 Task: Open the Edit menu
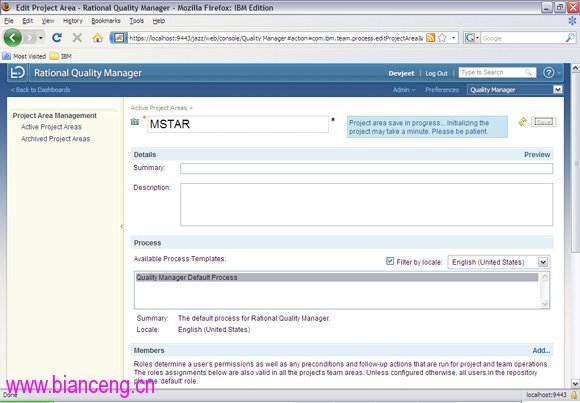27,21
